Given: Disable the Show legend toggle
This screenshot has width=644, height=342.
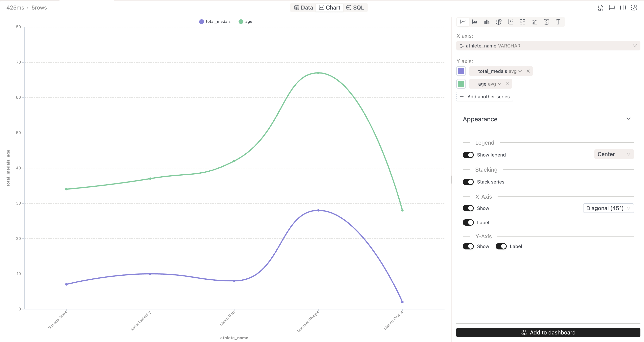Looking at the screenshot, I should pyautogui.click(x=468, y=155).
